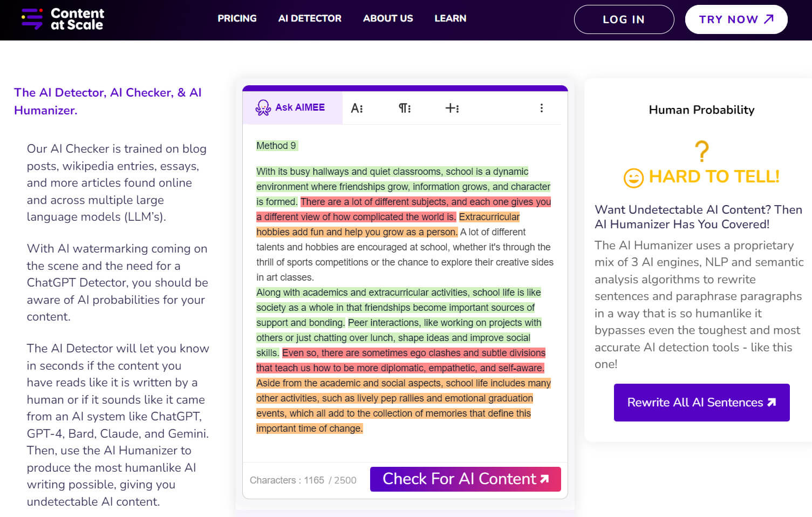Click Rewrite All AI Sentences
Image resolution: width=812 pixels, height=517 pixels.
701,402
